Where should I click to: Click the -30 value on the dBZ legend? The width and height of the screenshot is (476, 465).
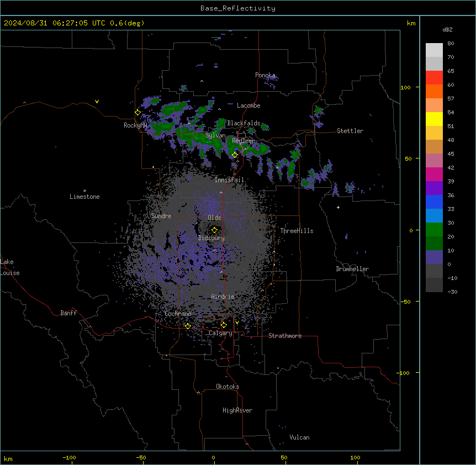452,292
